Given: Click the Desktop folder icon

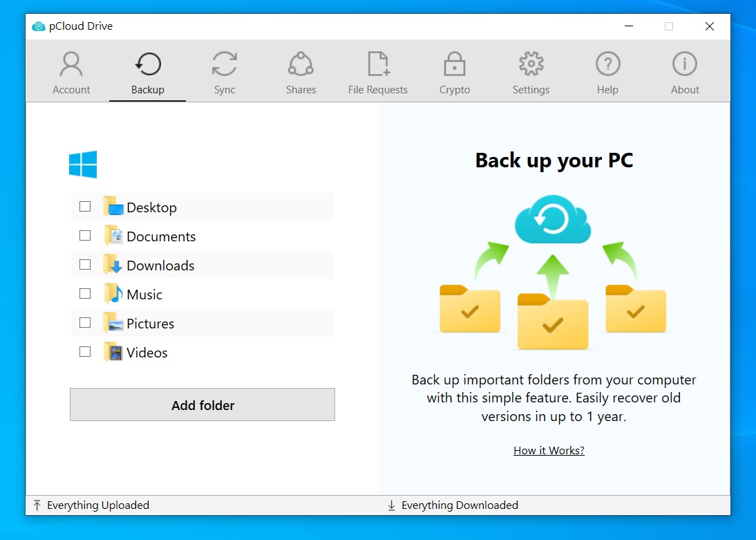Looking at the screenshot, I should [113, 206].
